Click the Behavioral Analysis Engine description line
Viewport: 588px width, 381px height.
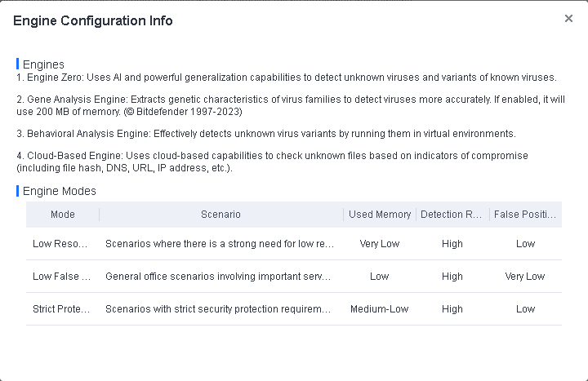(x=266, y=134)
